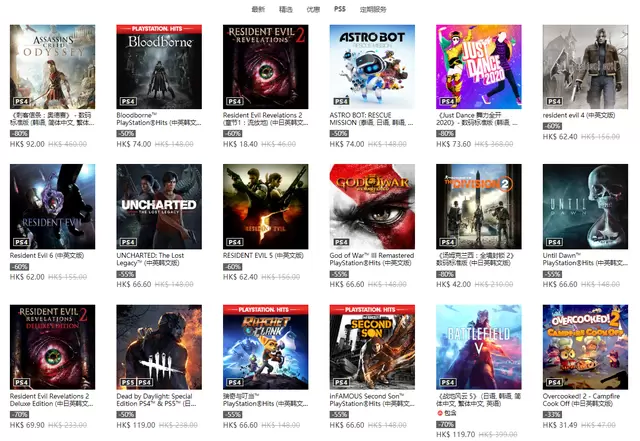Select The Division 2 cover image
This screenshot has height=441, width=640.
click(x=479, y=207)
